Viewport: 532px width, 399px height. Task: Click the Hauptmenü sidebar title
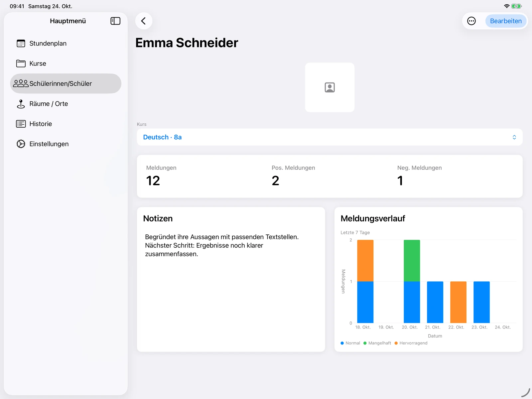[x=68, y=21]
